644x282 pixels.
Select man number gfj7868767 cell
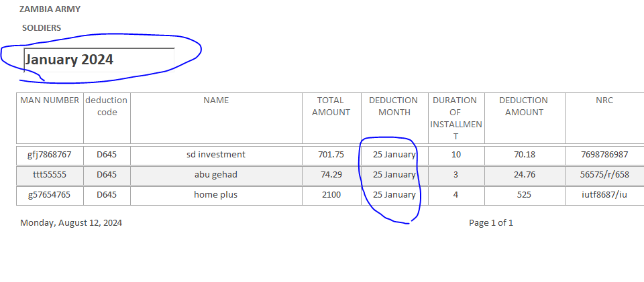pos(50,155)
